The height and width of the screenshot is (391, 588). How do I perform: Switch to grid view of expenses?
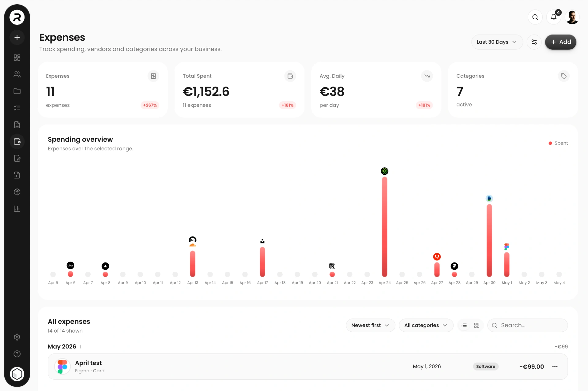pyautogui.click(x=477, y=325)
